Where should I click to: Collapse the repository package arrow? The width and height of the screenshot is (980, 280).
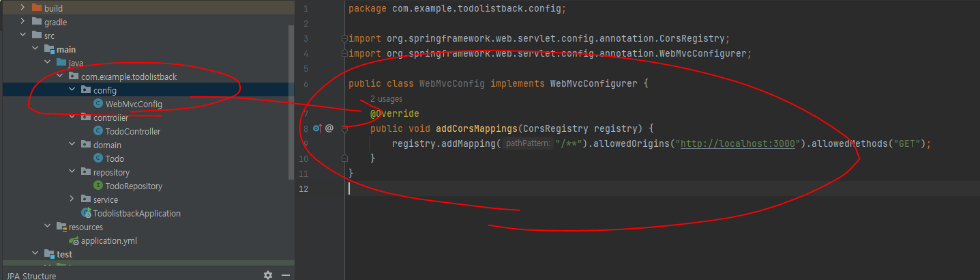point(72,172)
